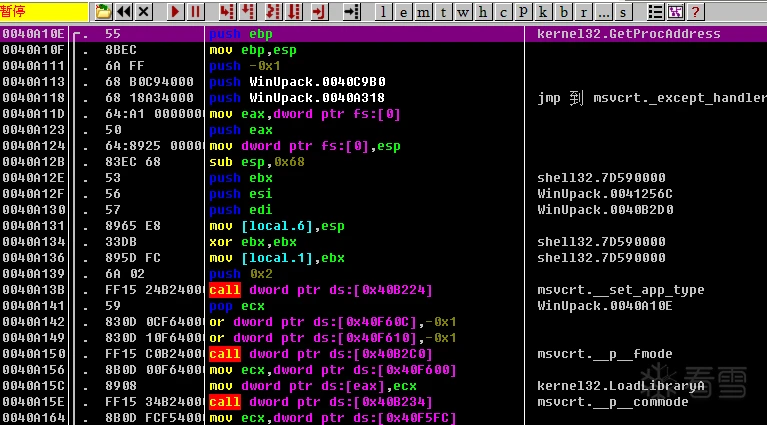Open a new file with the folder icon
This screenshot has height=425, width=767.
(103, 12)
